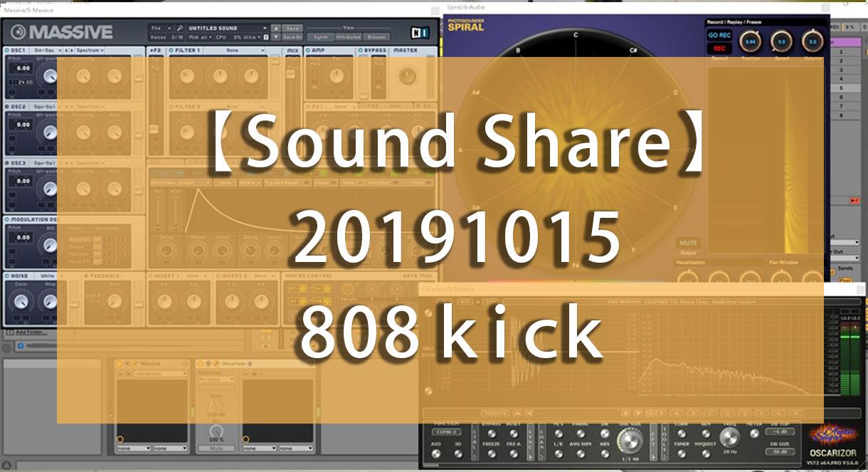Toggle L/R channel mode in Oscarizor

(559, 453)
